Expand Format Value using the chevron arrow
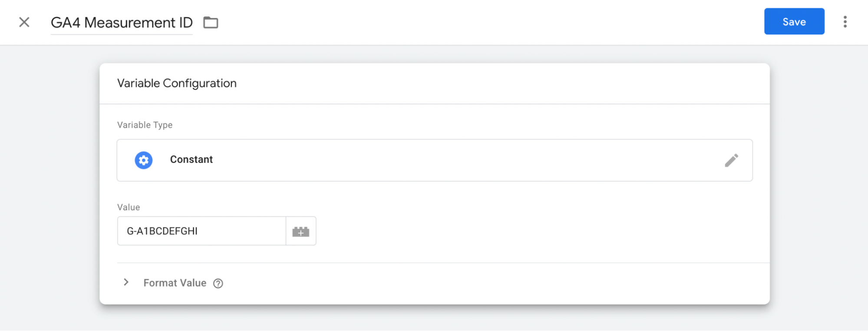The width and height of the screenshot is (868, 331). point(126,282)
